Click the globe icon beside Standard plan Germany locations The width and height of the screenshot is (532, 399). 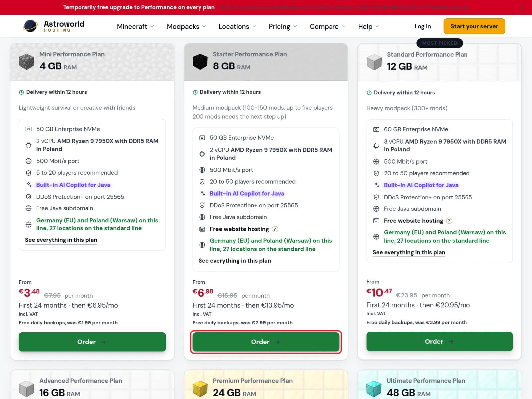coord(376,237)
